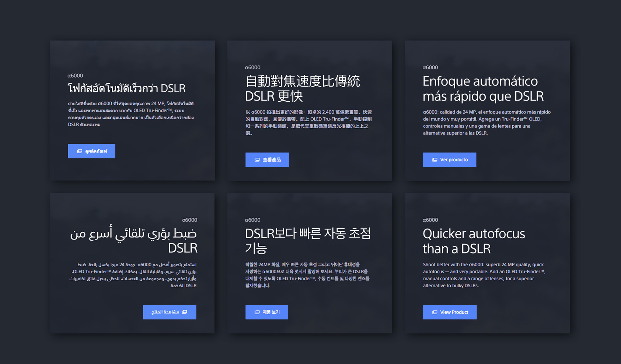
Task: Click the Arabic مشاهدة المنتج button
Action: [x=170, y=312]
